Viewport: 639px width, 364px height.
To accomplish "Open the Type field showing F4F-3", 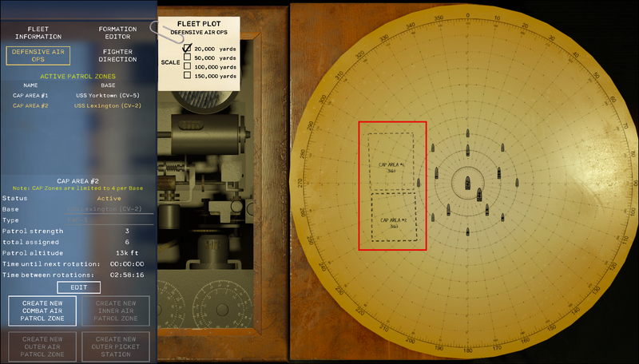I will point(110,220).
